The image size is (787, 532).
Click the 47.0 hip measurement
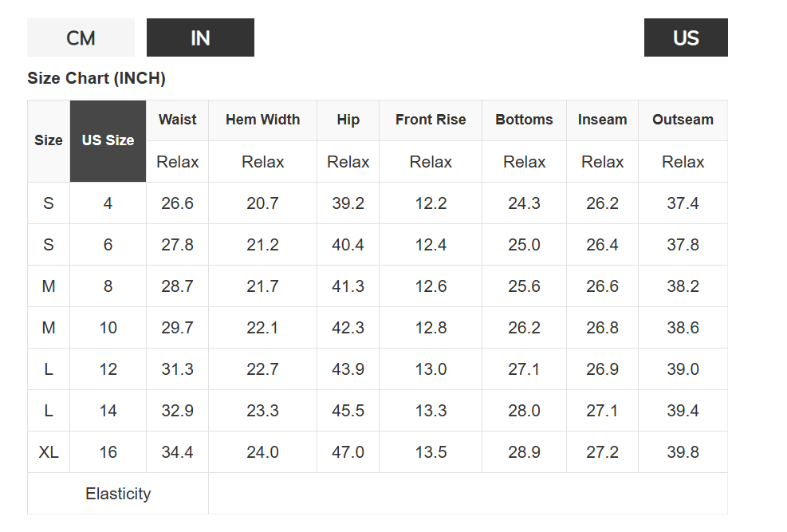pyautogui.click(x=348, y=452)
